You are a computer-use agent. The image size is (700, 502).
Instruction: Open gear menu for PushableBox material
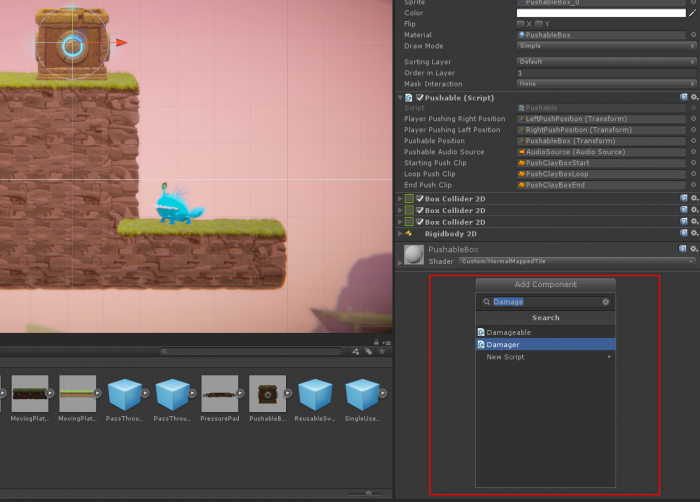(694, 248)
